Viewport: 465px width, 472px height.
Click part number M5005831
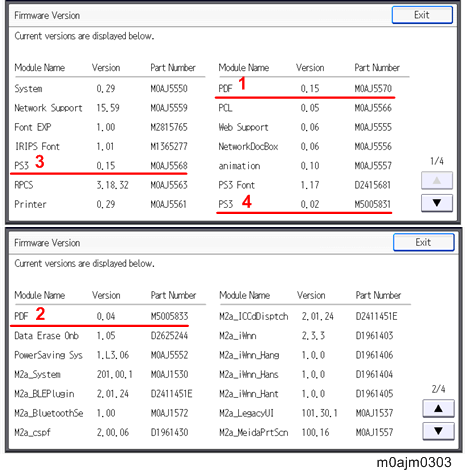coord(372,204)
